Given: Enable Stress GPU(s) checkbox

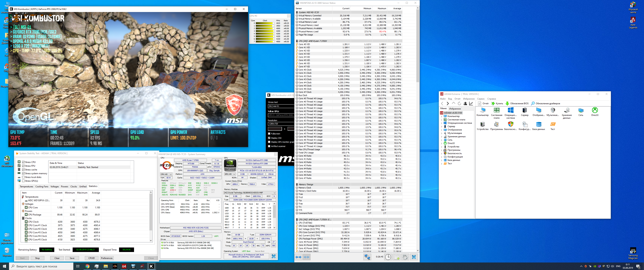Looking at the screenshot, I should 23,181.
